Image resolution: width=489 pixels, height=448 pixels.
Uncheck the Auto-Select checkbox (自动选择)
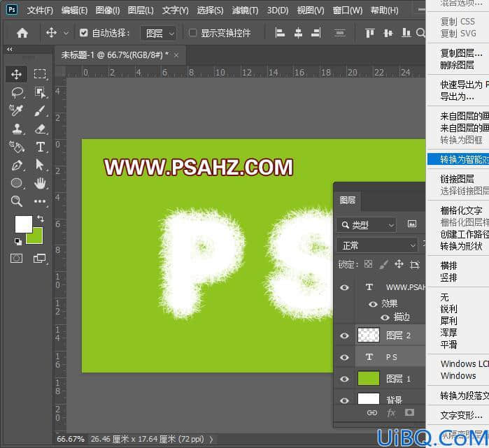click(83, 32)
